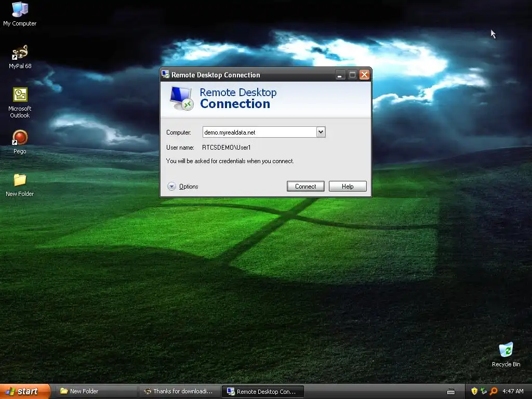Open Help in Remote Desktop Connection
The height and width of the screenshot is (399, 532).
tap(348, 187)
